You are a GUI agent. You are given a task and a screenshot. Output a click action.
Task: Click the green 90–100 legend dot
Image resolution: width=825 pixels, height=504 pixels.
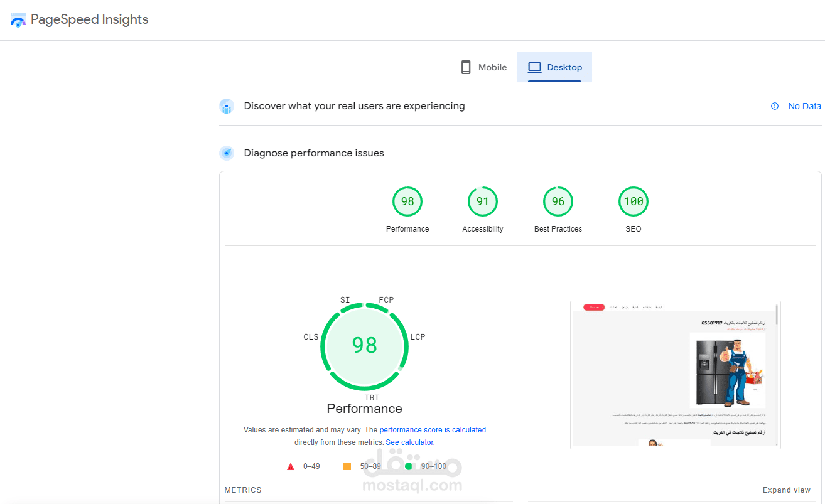[409, 466]
